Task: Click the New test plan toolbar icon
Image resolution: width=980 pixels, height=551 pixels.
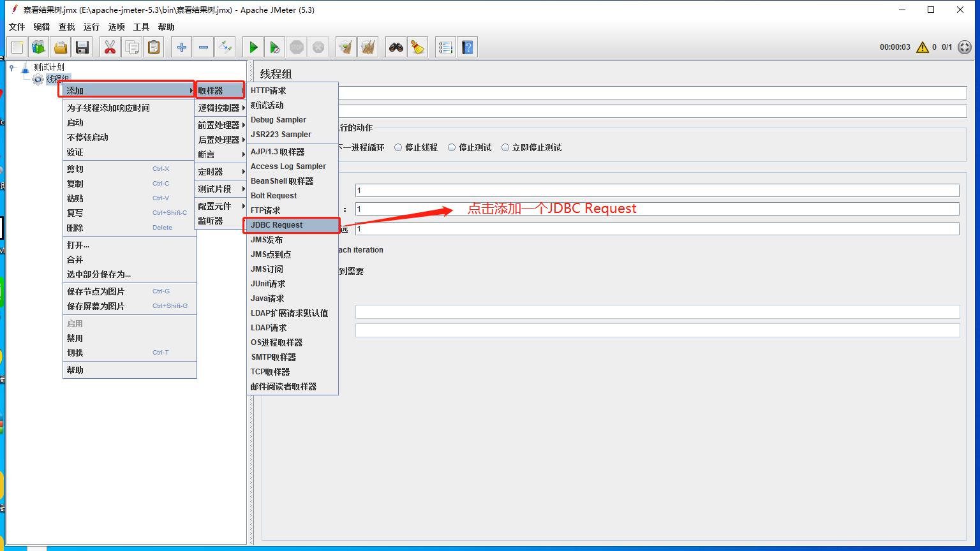Action: [17, 47]
